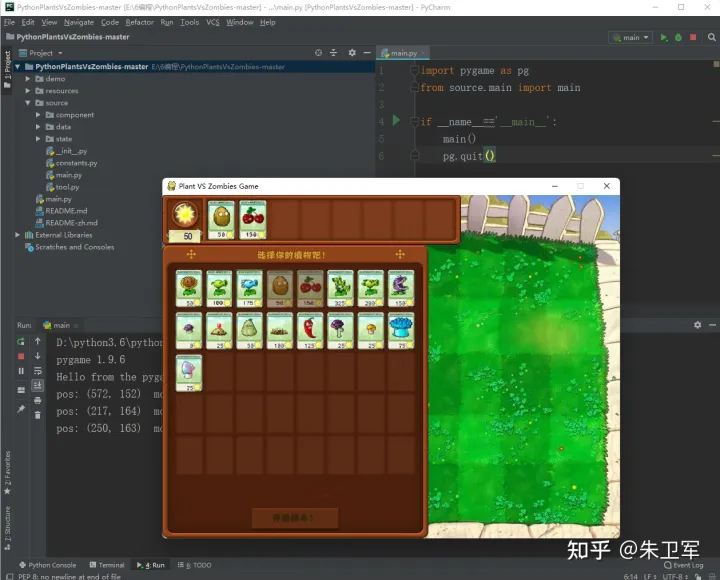Open Scratches and Consoles node
Viewport: 720px width, 580px height.
pos(70,247)
